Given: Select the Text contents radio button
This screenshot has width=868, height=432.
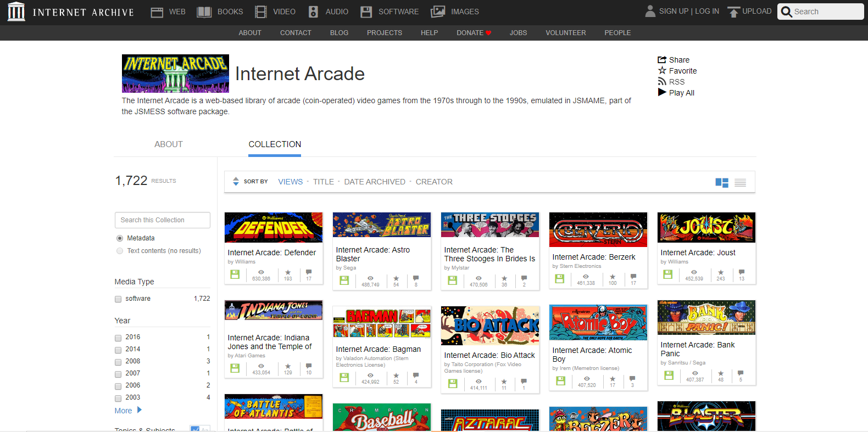Looking at the screenshot, I should pos(120,251).
